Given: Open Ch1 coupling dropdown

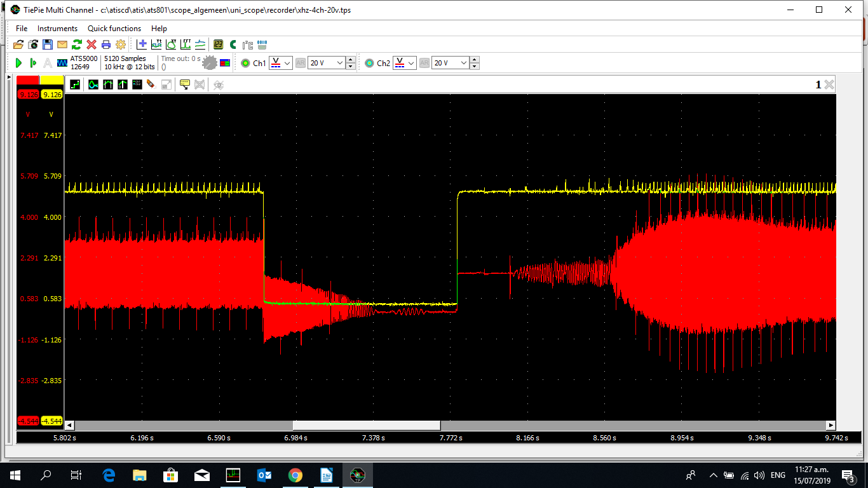Looking at the screenshot, I should click(281, 63).
